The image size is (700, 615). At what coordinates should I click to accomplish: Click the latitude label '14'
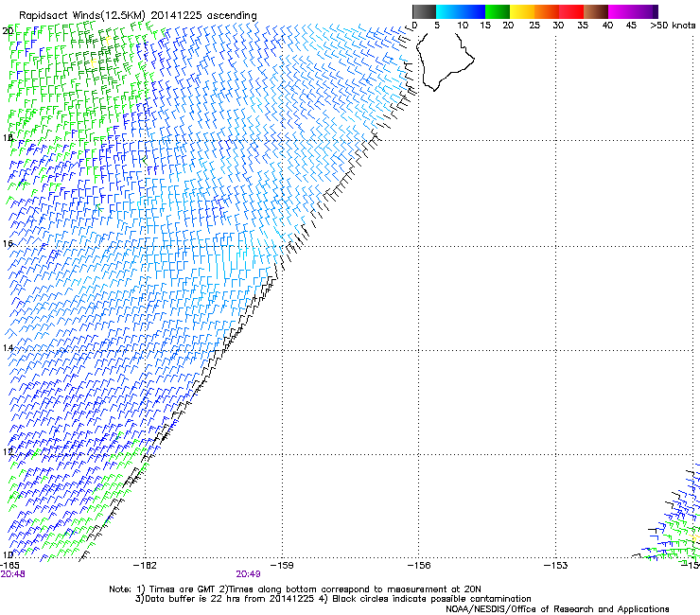coord(8,347)
